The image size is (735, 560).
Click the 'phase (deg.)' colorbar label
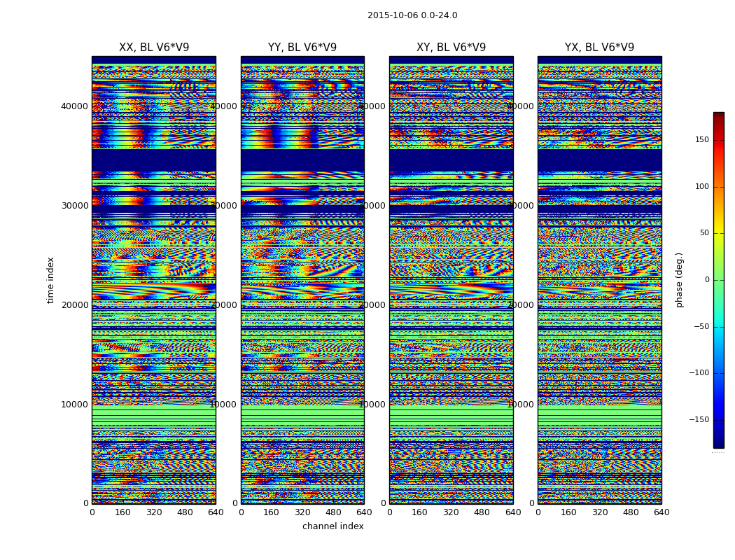pos(679,280)
